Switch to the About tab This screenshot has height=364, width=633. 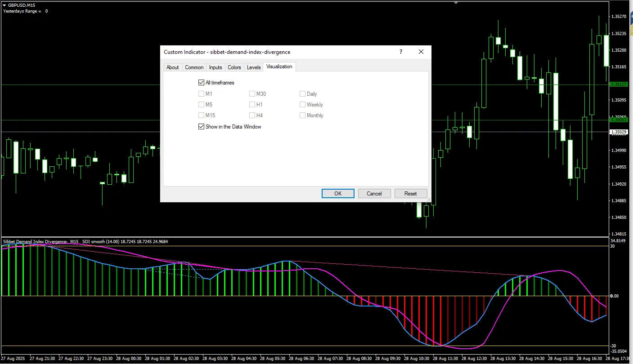point(173,67)
